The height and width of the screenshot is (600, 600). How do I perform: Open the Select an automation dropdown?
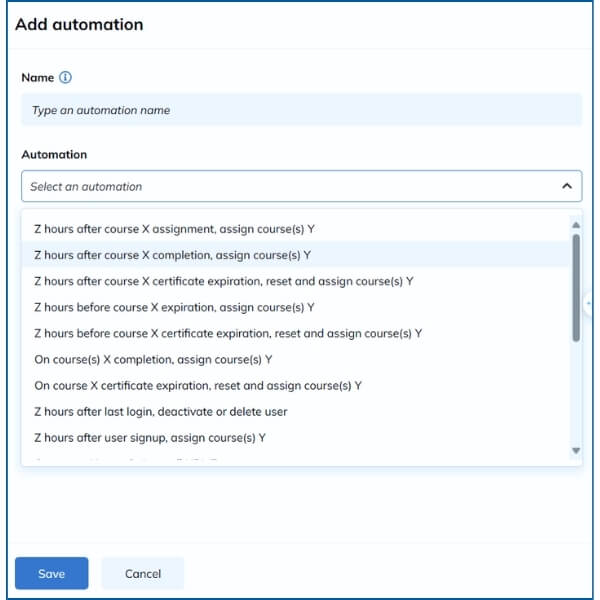290,186
